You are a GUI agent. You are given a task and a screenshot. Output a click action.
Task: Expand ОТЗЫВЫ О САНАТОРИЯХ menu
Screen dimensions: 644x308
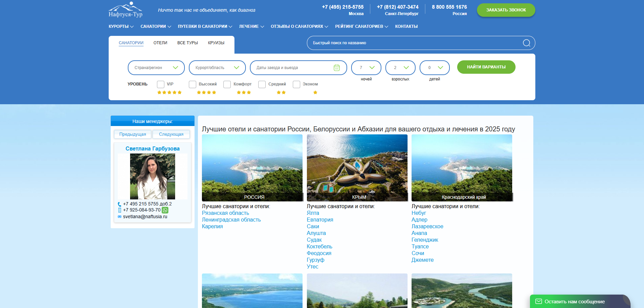pyautogui.click(x=300, y=26)
